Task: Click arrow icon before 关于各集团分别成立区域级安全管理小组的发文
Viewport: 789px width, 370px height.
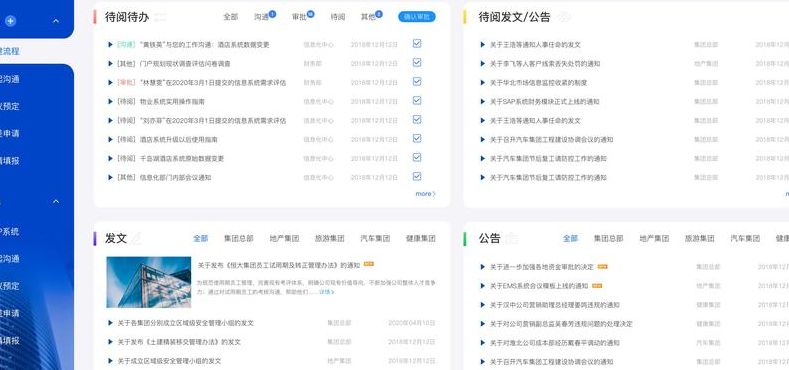Action: pyautogui.click(x=110, y=323)
